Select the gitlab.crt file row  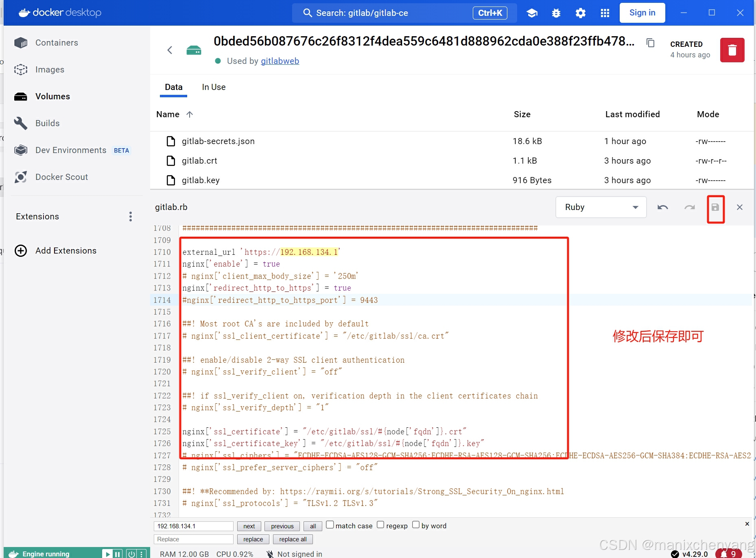(452, 161)
